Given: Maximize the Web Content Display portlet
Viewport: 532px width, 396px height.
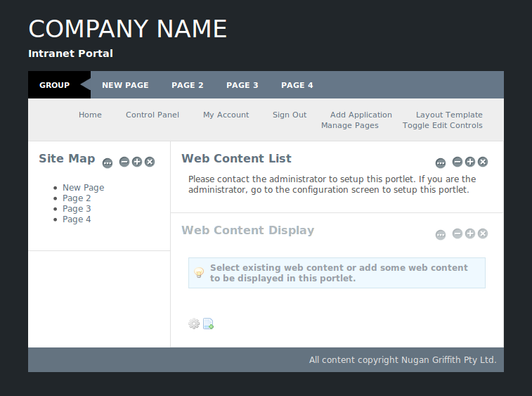Looking at the screenshot, I should point(470,234).
